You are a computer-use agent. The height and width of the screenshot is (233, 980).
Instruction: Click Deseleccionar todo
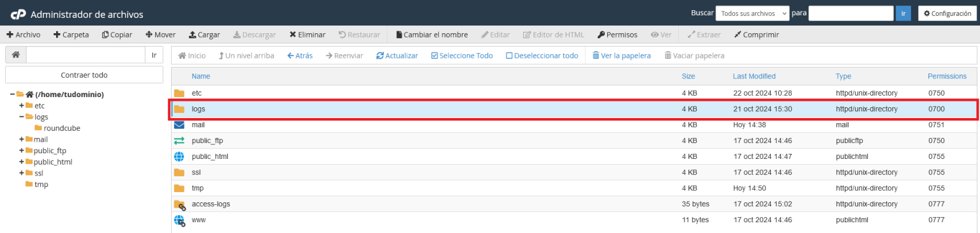coord(542,56)
